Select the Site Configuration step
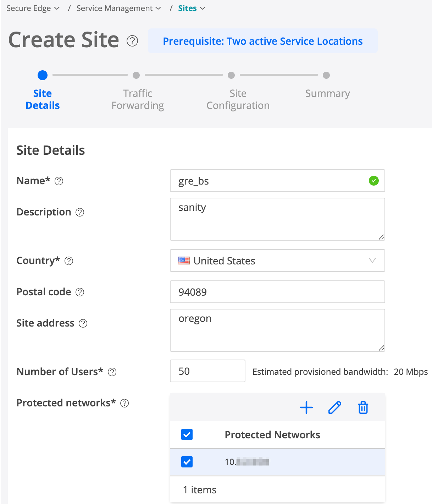Viewport: 432px width, 504px height. (x=238, y=99)
